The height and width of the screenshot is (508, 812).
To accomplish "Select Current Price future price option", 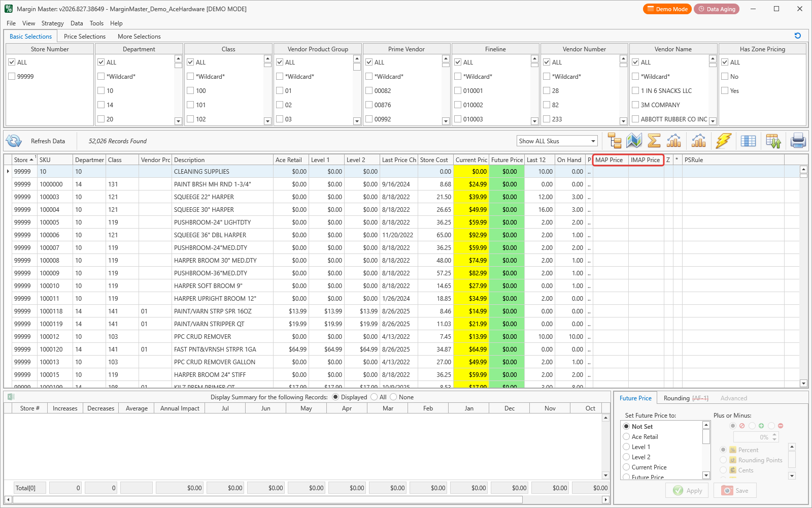I will pos(626,467).
